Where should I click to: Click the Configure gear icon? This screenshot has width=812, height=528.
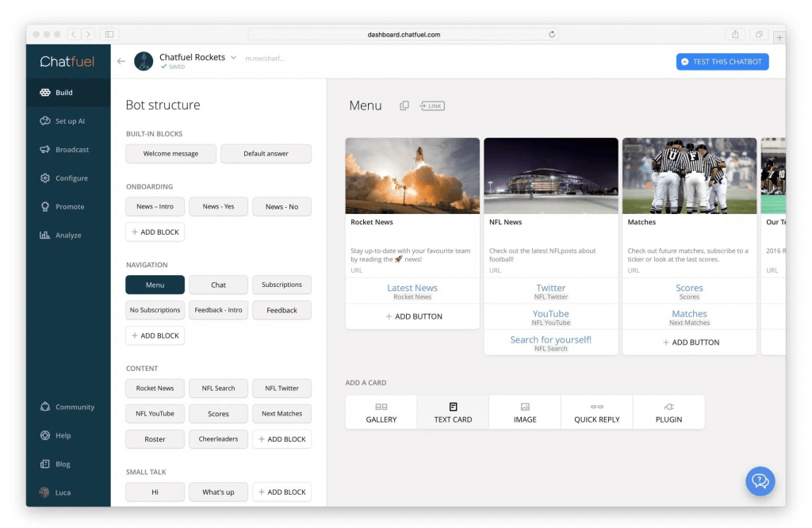pyautogui.click(x=45, y=178)
